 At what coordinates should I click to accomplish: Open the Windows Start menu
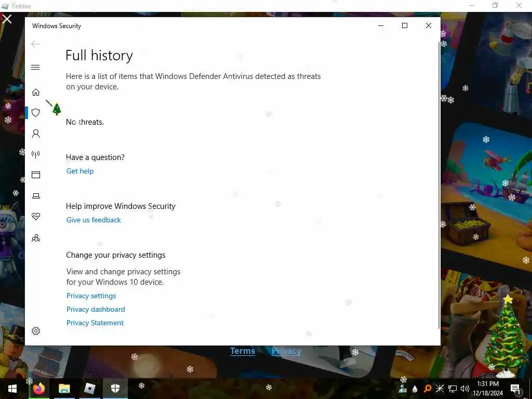(12, 389)
